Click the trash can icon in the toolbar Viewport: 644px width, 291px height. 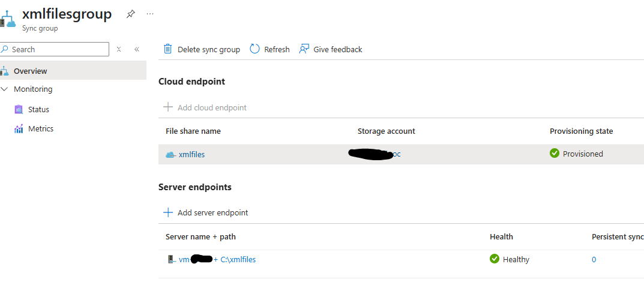(x=167, y=49)
